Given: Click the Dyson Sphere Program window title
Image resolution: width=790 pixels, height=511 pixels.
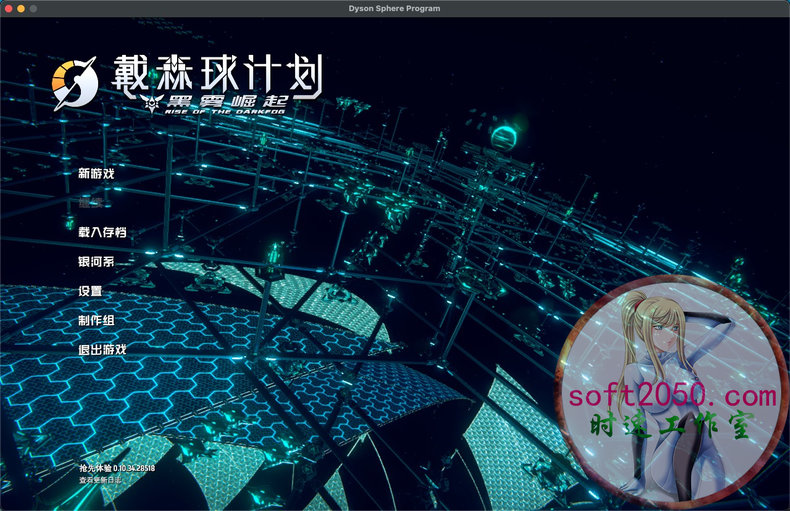Looking at the screenshot, I should tap(394, 8).
